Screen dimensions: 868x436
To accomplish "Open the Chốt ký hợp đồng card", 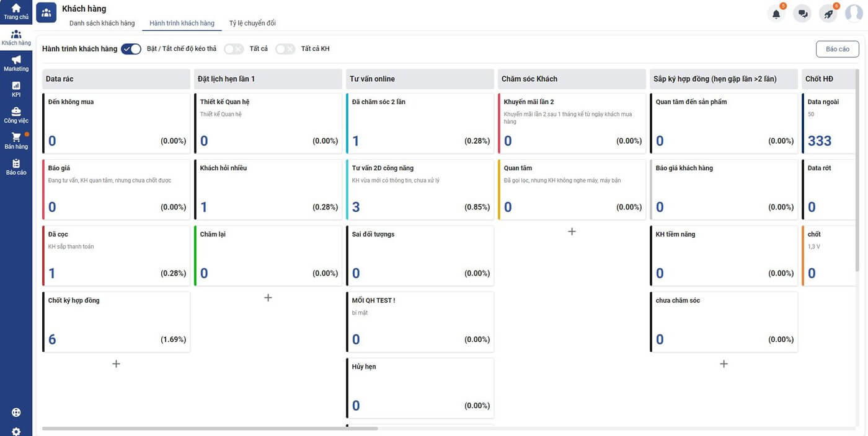I will click(x=117, y=321).
